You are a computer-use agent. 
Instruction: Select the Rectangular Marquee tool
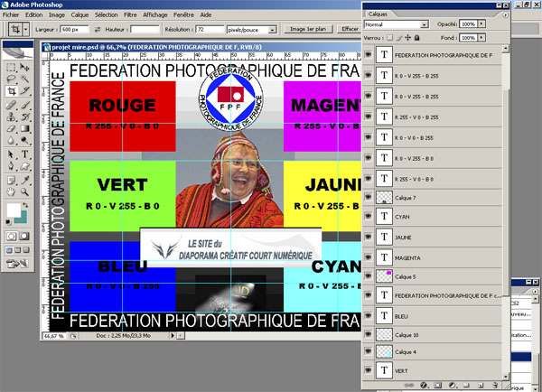pos(11,67)
